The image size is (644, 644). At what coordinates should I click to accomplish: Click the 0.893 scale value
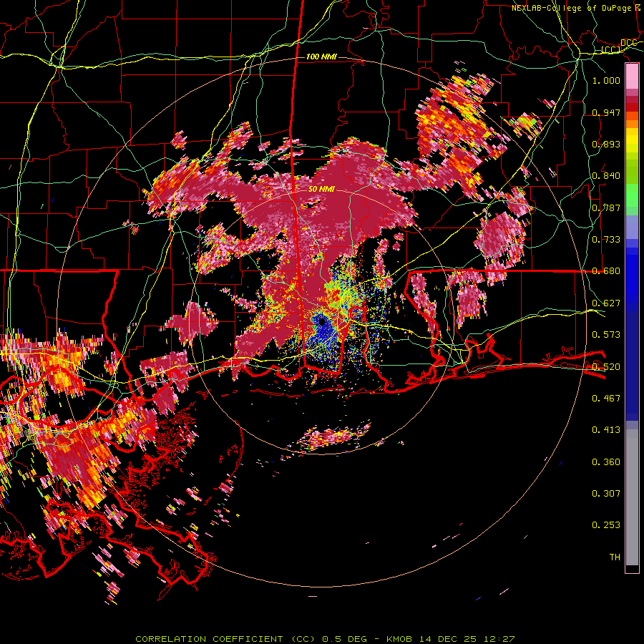(606, 144)
